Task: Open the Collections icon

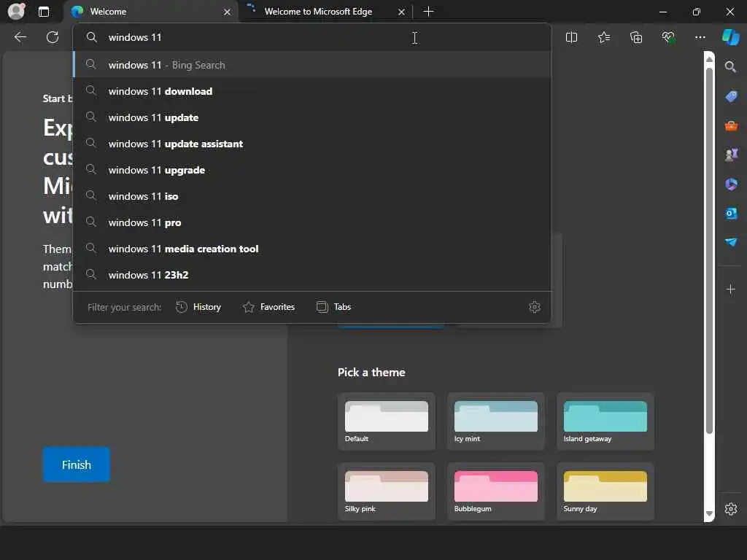Action: (636, 37)
